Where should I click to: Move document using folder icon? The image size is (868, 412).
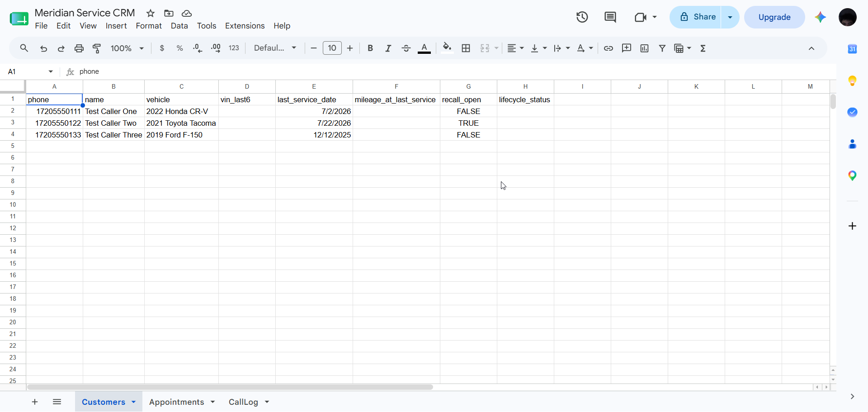169,13
